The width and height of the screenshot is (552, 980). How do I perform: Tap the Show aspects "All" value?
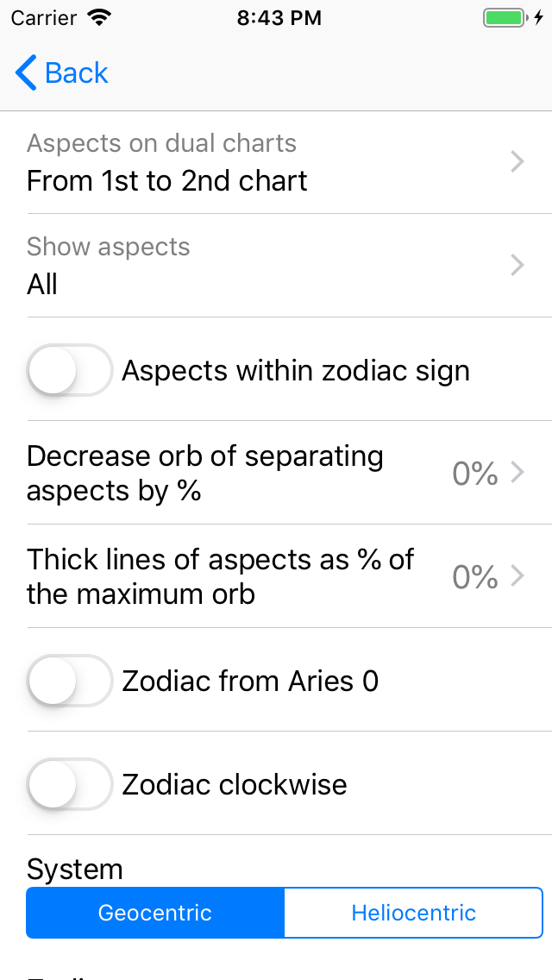click(42, 285)
